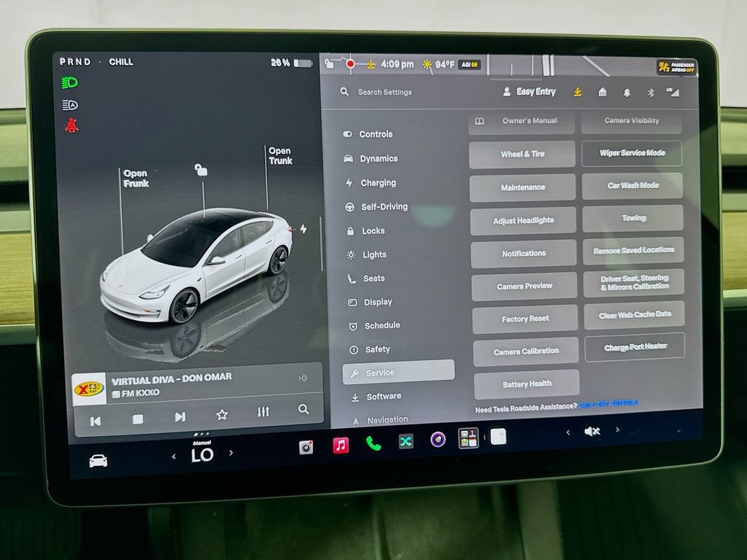Open the audio equalizer settings icon
The width and height of the screenshot is (747, 560).
(263, 412)
